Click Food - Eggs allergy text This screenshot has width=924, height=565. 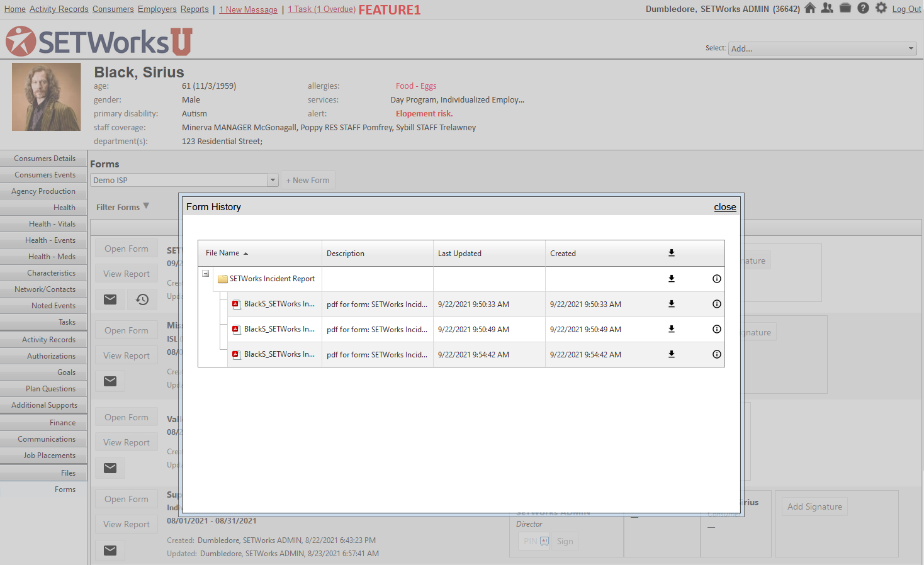[416, 86]
